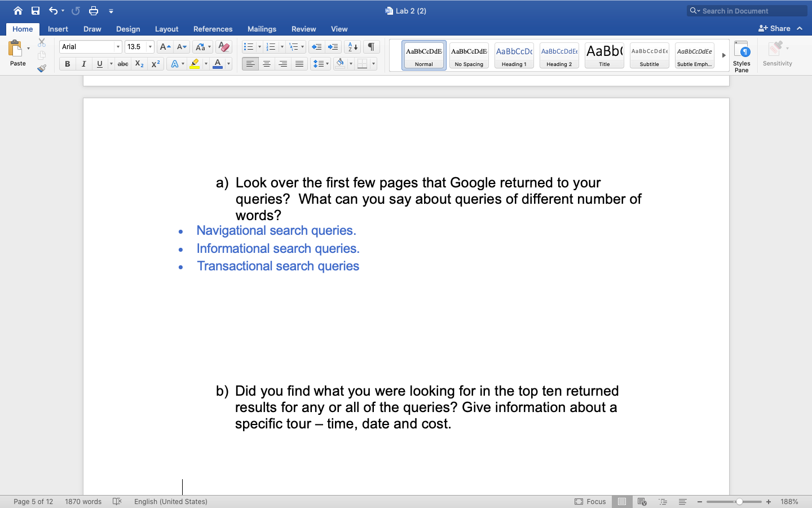Apply subscript formatting from the ribbon
812x508 pixels.
tap(139, 64)
